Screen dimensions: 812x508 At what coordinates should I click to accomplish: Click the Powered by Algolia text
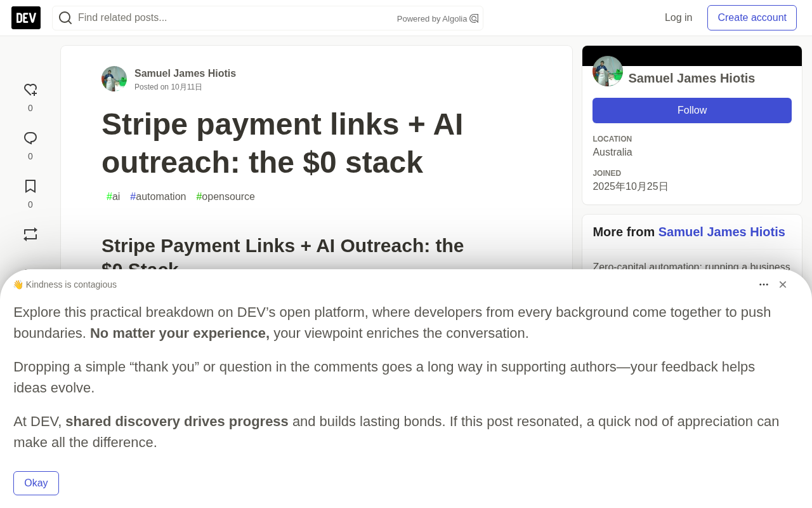[432, 19]
